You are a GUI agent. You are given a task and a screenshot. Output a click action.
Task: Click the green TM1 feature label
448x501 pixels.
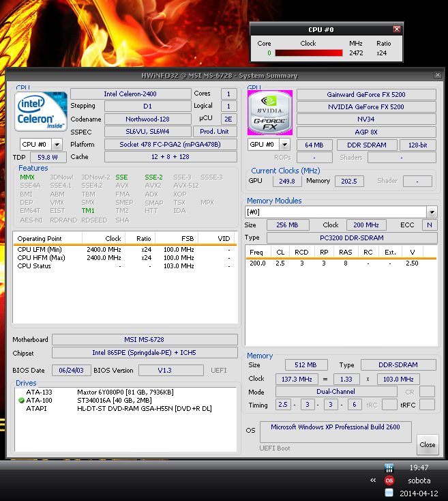[88, 211]
